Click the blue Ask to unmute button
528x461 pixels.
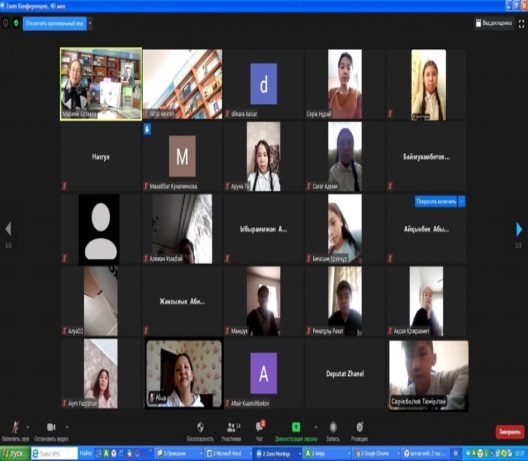(x=436, y=202)
